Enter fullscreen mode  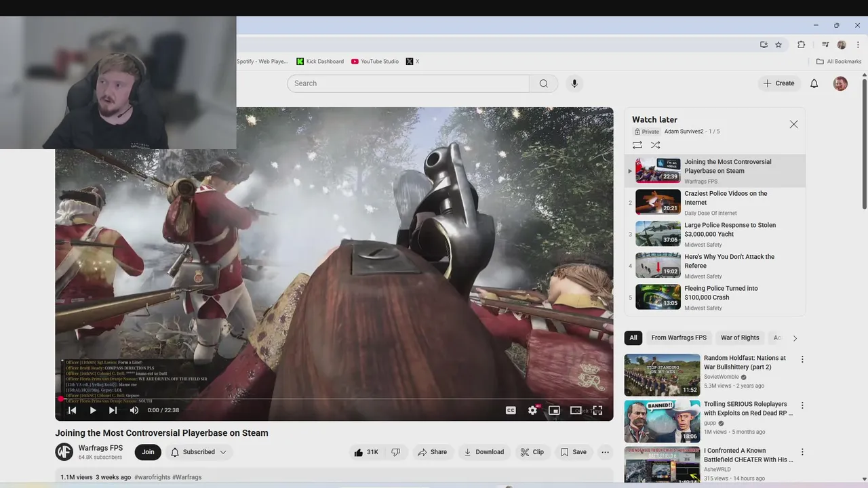tap(597, 410)
